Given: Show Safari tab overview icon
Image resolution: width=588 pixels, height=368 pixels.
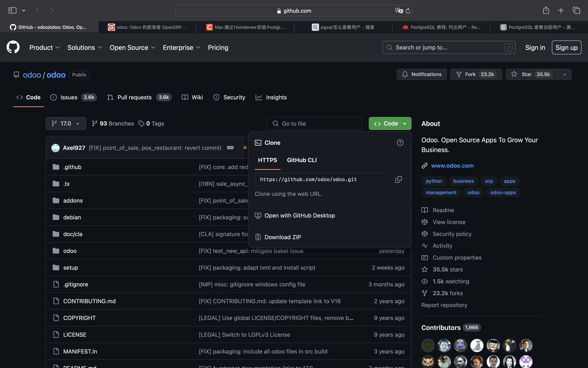Looking at the screenshot, I should (576, 10).
